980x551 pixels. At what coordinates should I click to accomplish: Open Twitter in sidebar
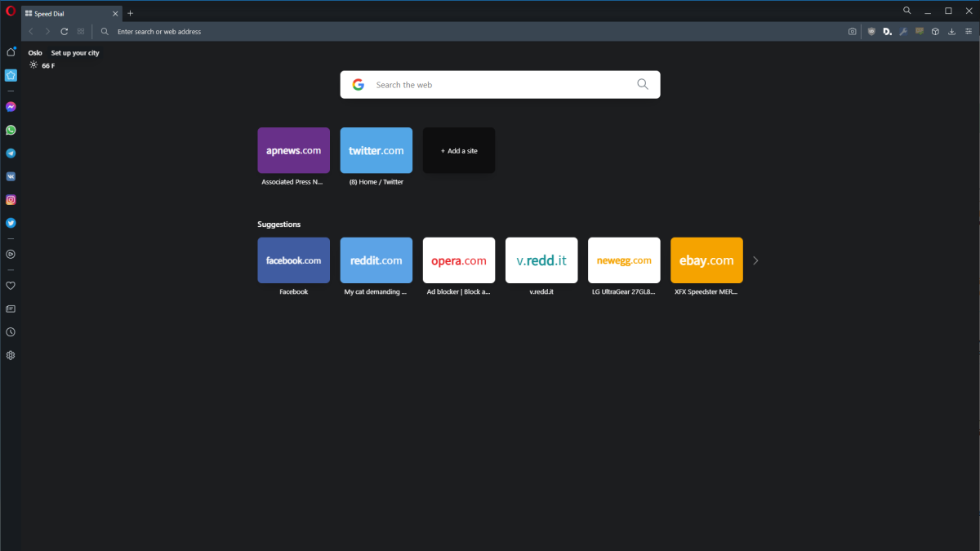point(11,222)
